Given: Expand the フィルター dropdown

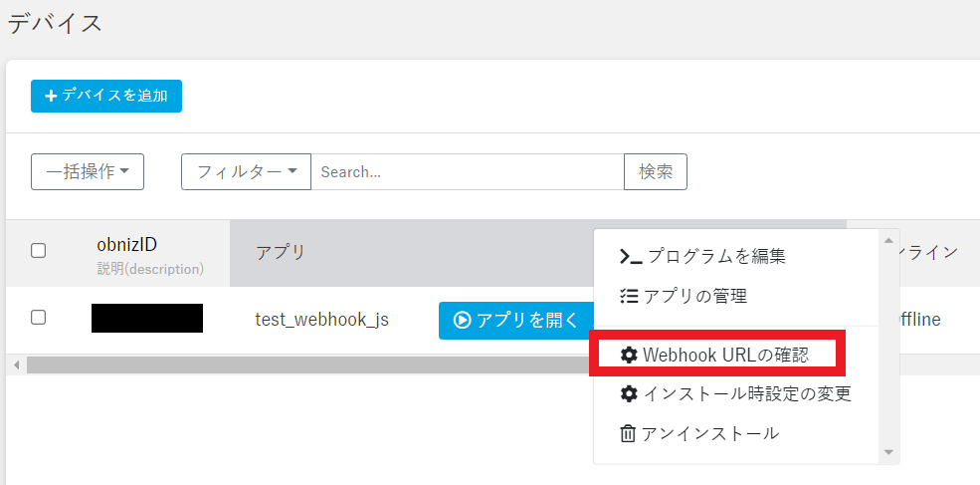Looking at the screenshot, I should [x=246, y=171].
